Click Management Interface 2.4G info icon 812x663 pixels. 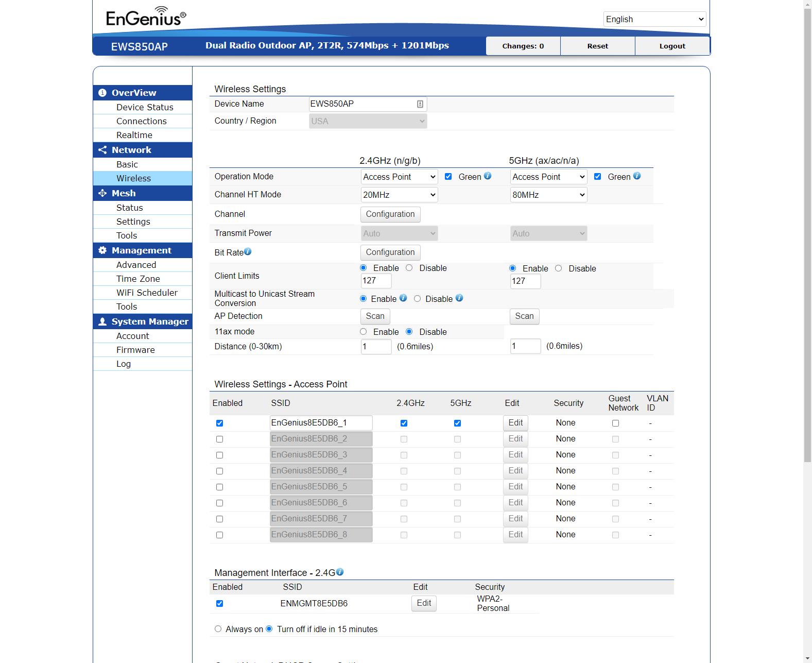tap(340, 572)
